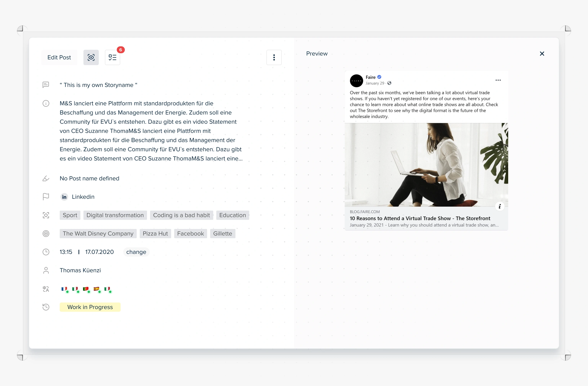Select the Digital transformation tag

tap(115, 215)
